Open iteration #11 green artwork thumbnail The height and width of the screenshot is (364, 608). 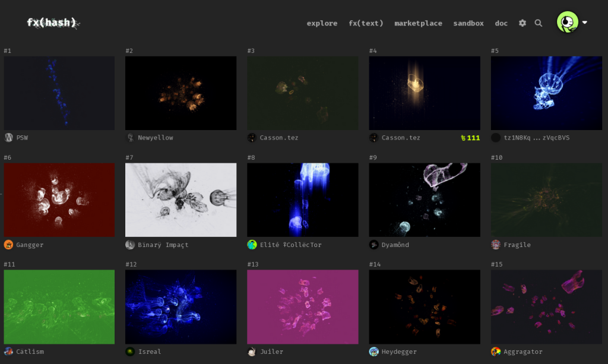click(x=59, y=307)
